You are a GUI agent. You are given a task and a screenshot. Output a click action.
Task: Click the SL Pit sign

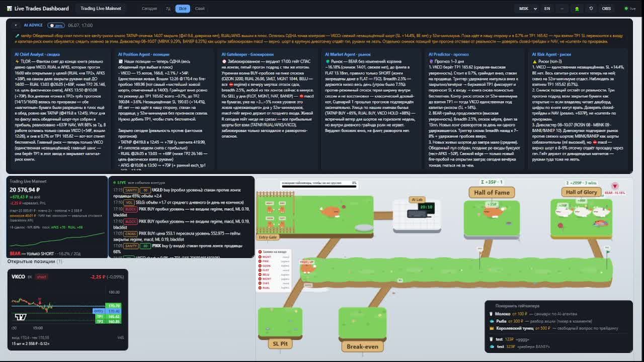tap(280, 344)
